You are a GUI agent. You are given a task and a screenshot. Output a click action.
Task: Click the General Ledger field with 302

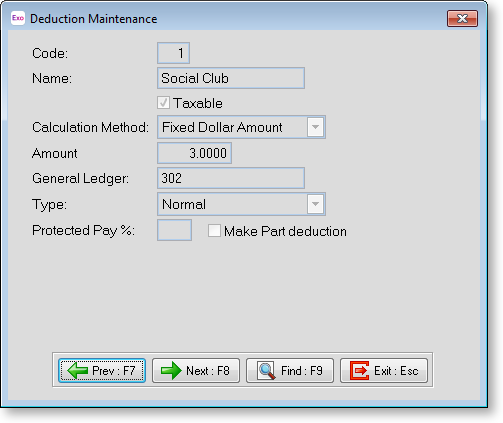click(x=231, y=178)
